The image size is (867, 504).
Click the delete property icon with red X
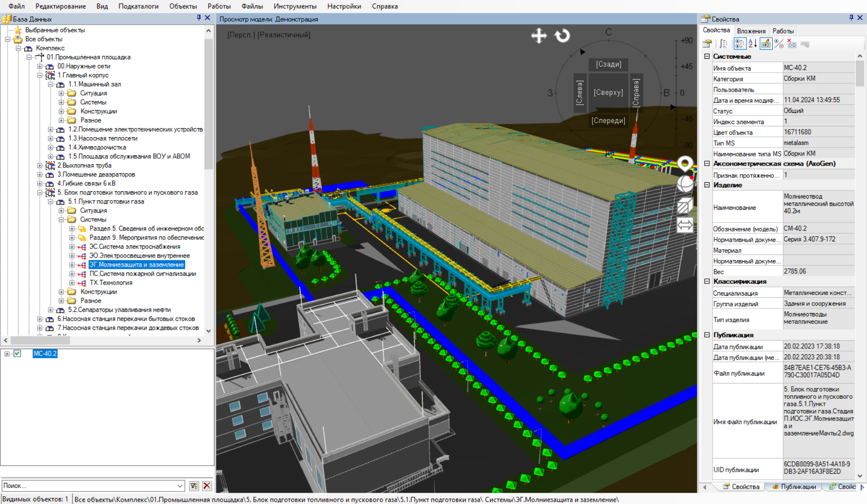pyautogui.click(x=792, y=44)
